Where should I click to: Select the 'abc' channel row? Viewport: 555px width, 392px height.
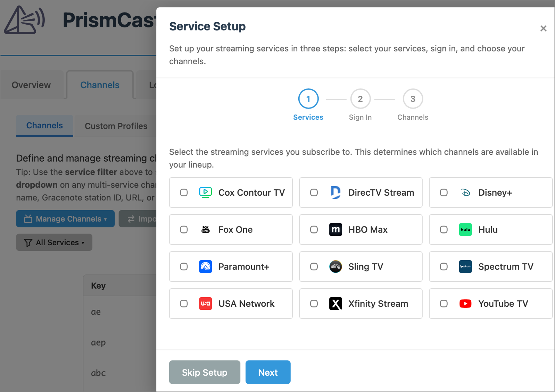click(120, 373)
